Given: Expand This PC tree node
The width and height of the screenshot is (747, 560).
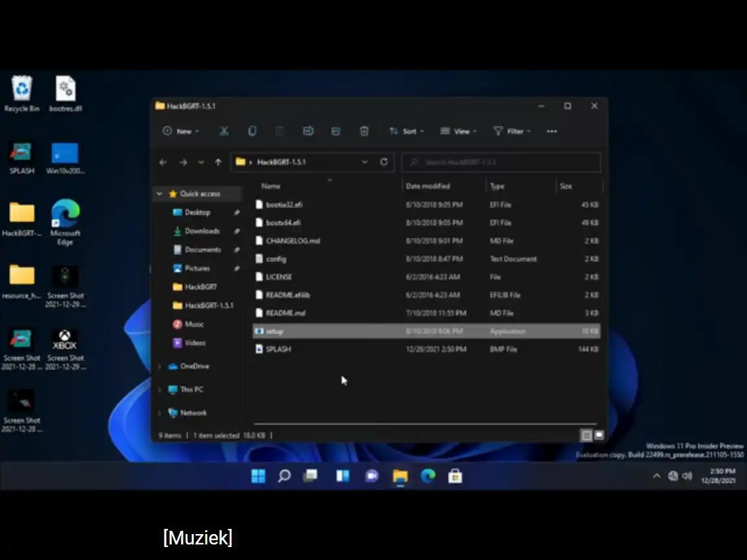Looking at the screenshot, I should (x=160, y=390).
